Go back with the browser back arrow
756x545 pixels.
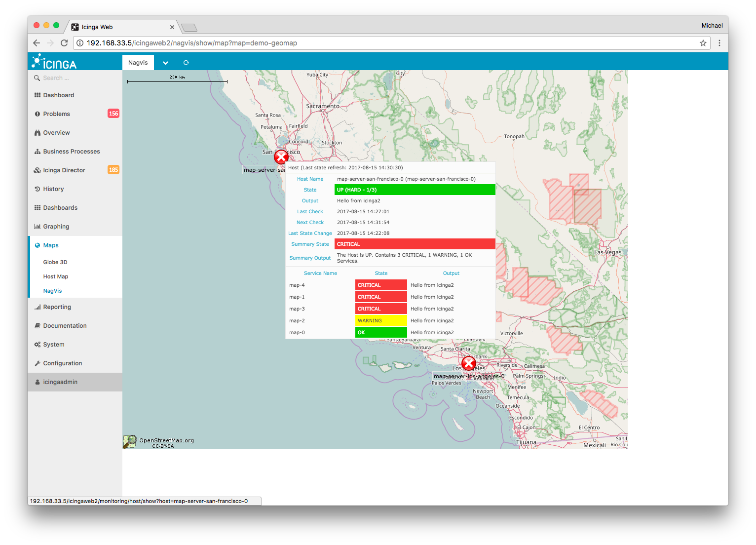[x=37, y=43]
